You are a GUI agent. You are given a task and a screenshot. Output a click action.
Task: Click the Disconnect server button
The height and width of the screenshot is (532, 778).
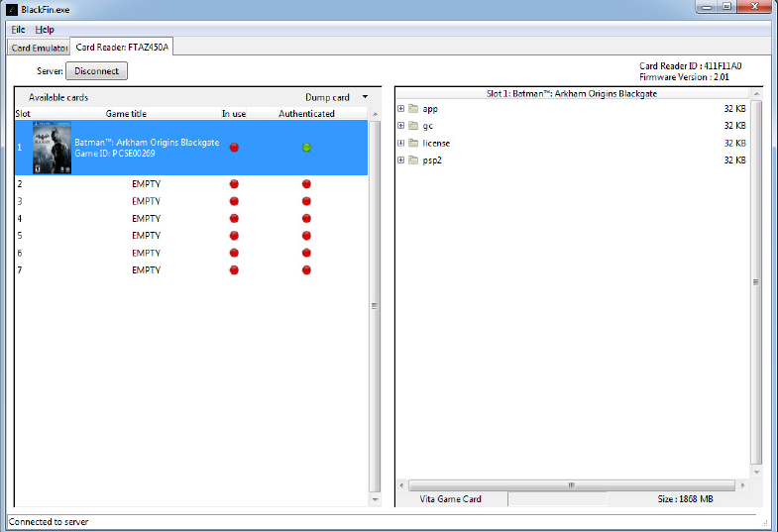tap(96, 71)
